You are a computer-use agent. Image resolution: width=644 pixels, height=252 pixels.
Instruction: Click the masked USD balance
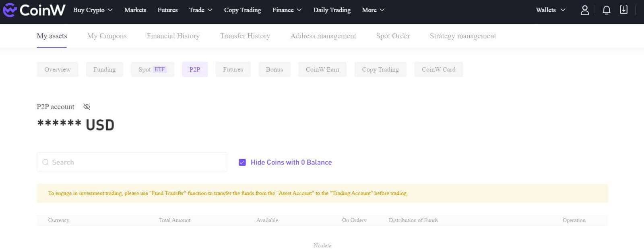[76, 125]
